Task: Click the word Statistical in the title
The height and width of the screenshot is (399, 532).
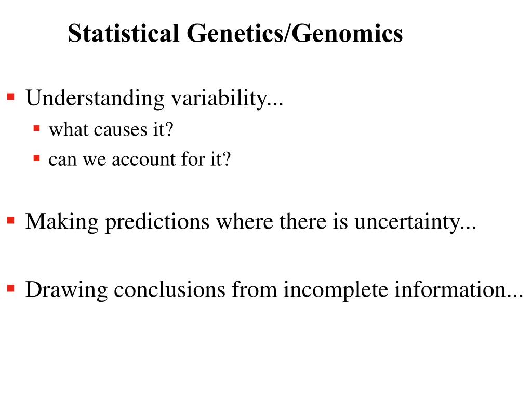Action: 124,34
